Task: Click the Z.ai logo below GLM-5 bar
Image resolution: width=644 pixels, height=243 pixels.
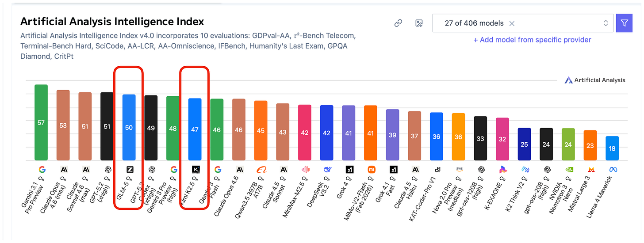Action: tap(129, 169)
